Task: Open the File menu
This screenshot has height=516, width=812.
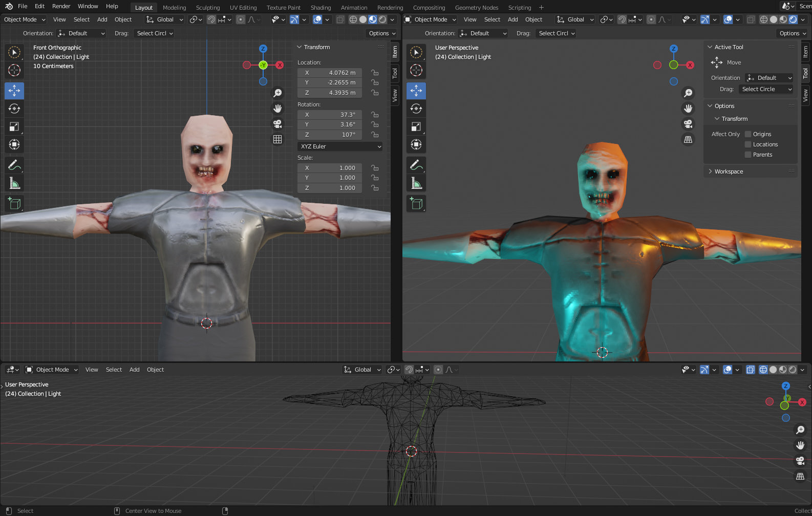Action: point(23,6)
